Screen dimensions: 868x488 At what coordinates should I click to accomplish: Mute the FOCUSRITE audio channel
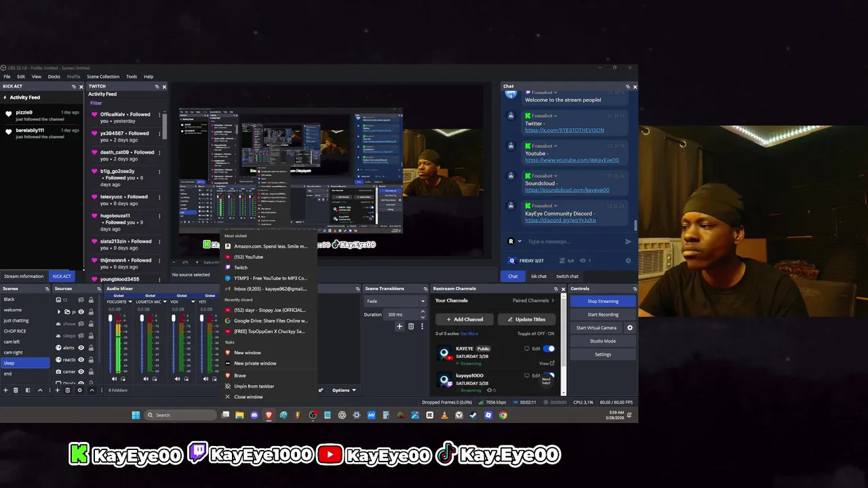pyautogui.click(x=114, y=379)
